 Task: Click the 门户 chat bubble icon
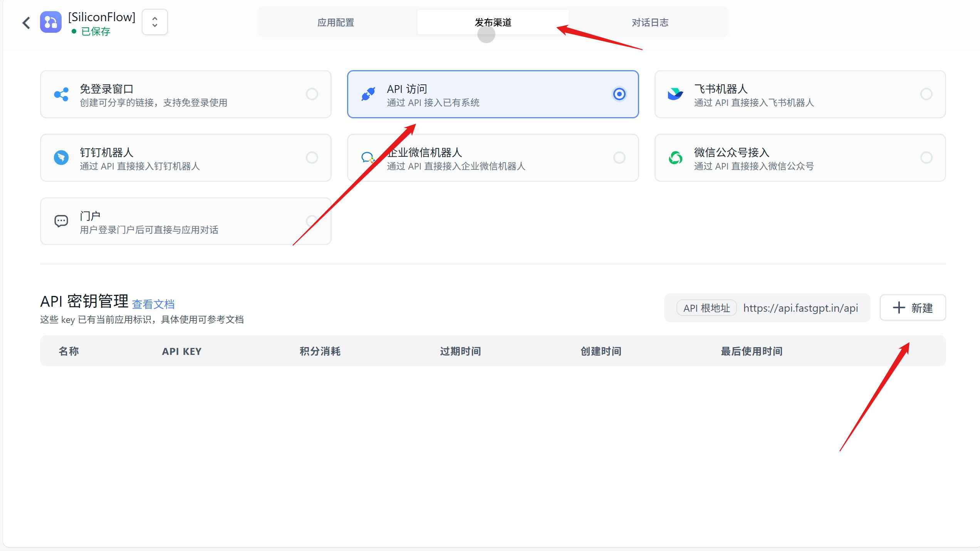tap(61, 221)
